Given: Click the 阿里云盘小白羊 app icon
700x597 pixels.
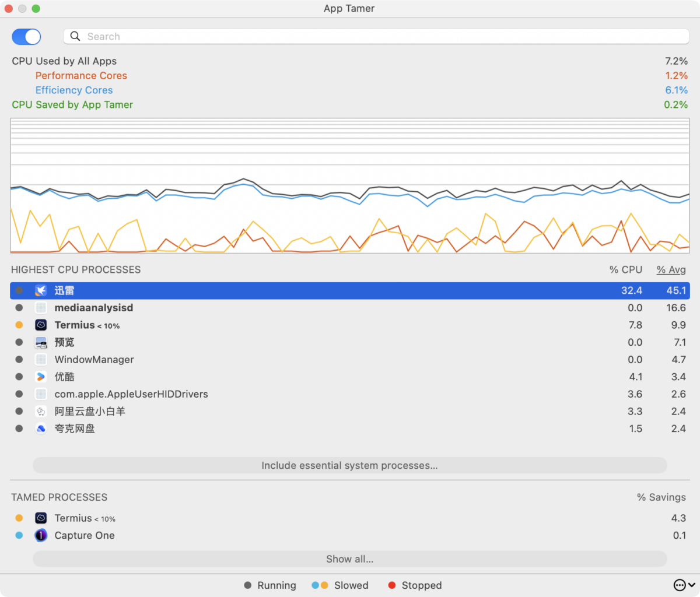Looking at the screenshot, I should pyautogui.click(x=40, y=411).
